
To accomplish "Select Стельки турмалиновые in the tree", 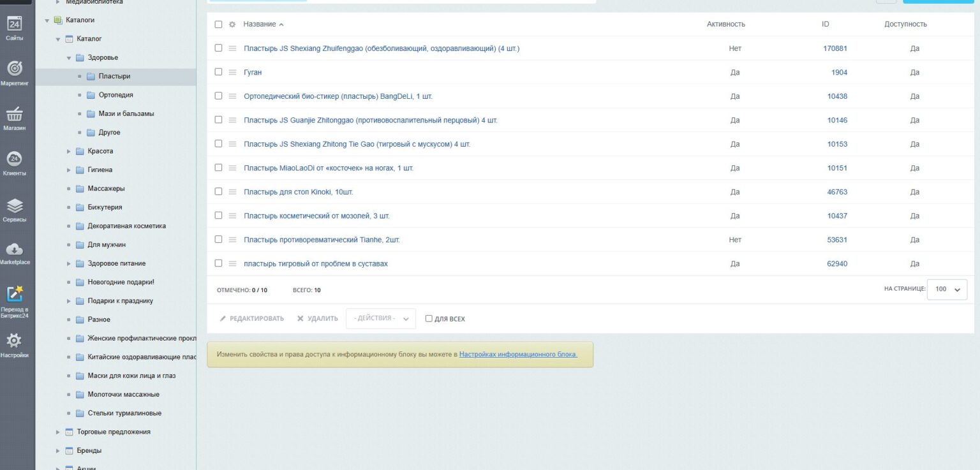I will [124, 413].
